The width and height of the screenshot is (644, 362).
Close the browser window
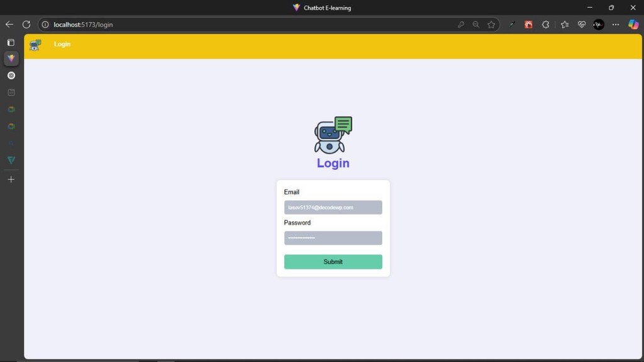pyautogui.click(x=633, y=8)
